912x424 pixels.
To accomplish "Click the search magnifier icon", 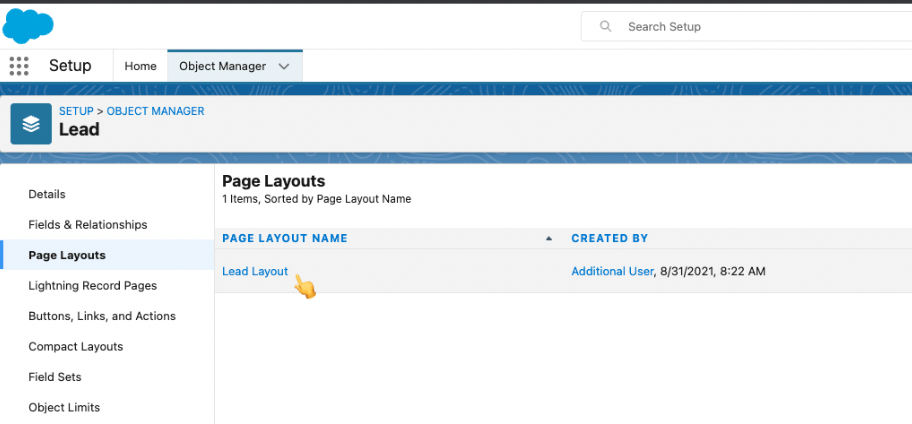I will (605, 26).
